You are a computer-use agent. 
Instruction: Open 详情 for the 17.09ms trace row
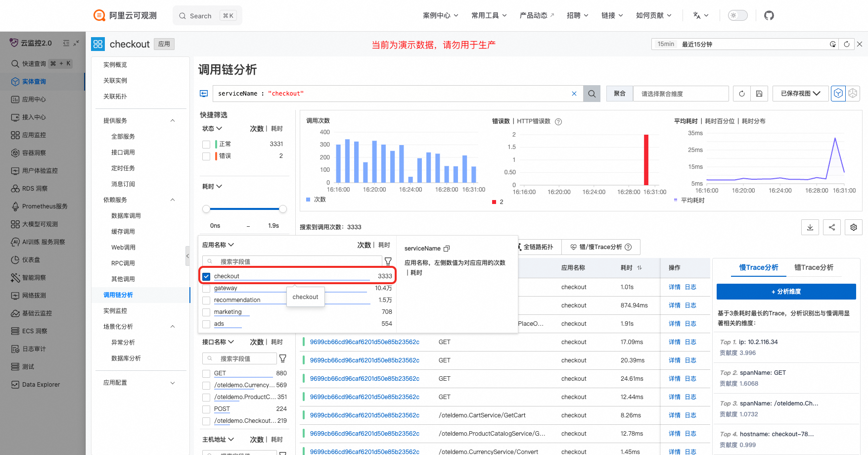675,342
